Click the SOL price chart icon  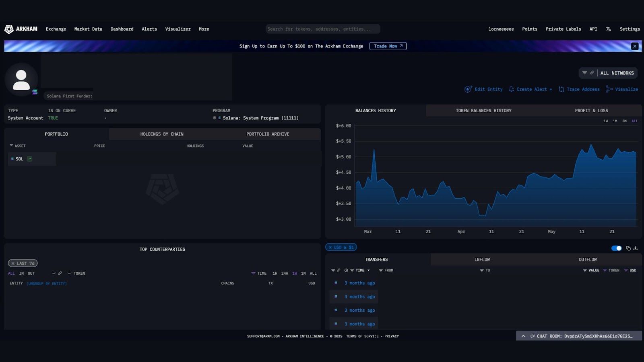[x=30, y=159]
